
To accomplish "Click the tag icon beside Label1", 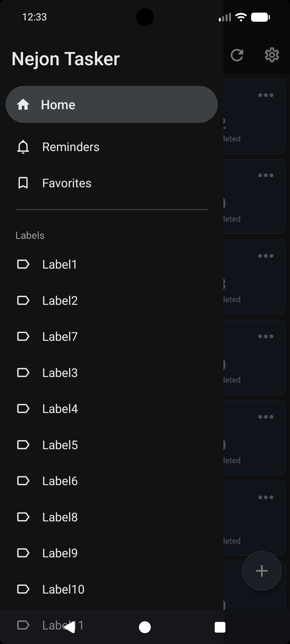I will click(x=23, y=264).
